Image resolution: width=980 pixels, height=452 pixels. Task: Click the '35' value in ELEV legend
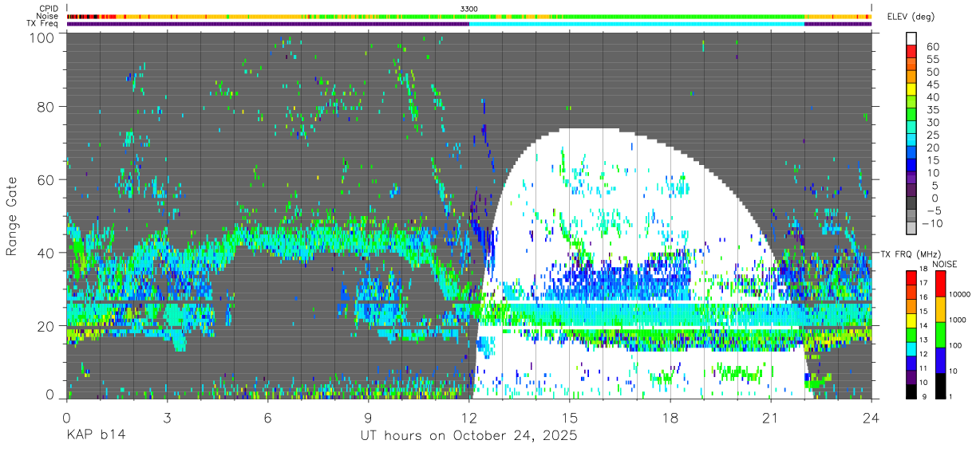[x=933, y=109]
